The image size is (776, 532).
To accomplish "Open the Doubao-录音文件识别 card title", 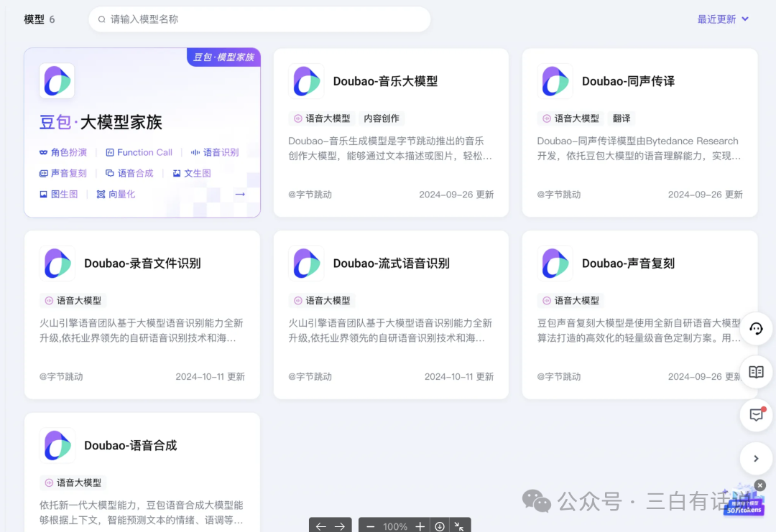I will (x=142, y=263).
